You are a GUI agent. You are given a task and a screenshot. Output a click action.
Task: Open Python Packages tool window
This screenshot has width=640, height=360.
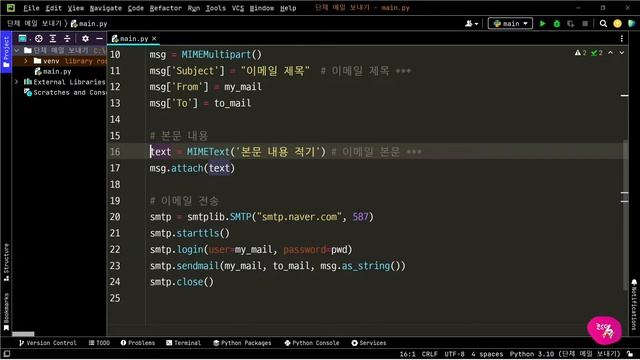tap(242, 343)
